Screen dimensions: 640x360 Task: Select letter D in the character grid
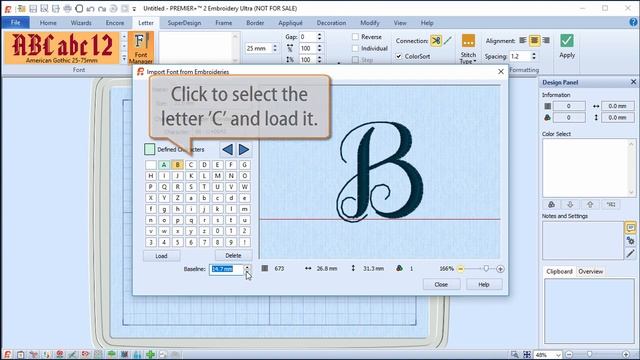pos(204,165)
